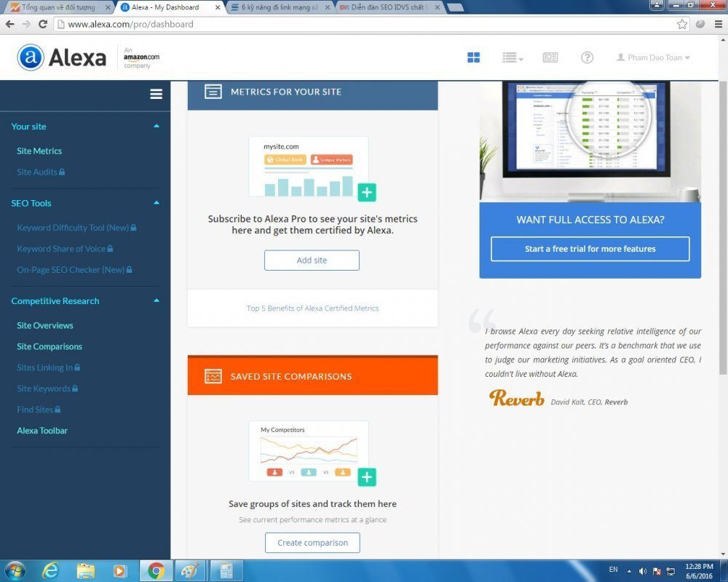Switch to the 6 kỹ năng đi link tab

(x=280, y=7)
